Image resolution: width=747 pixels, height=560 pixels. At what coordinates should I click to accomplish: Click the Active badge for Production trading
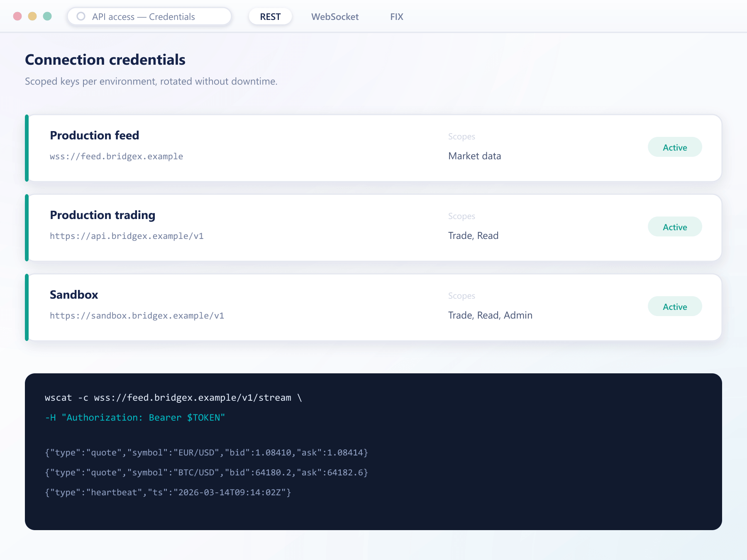(x=675, y=227)
